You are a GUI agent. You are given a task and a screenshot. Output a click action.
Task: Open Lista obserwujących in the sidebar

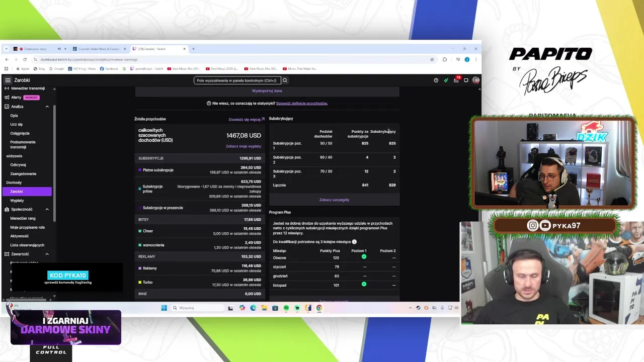(x=27, y=245)
